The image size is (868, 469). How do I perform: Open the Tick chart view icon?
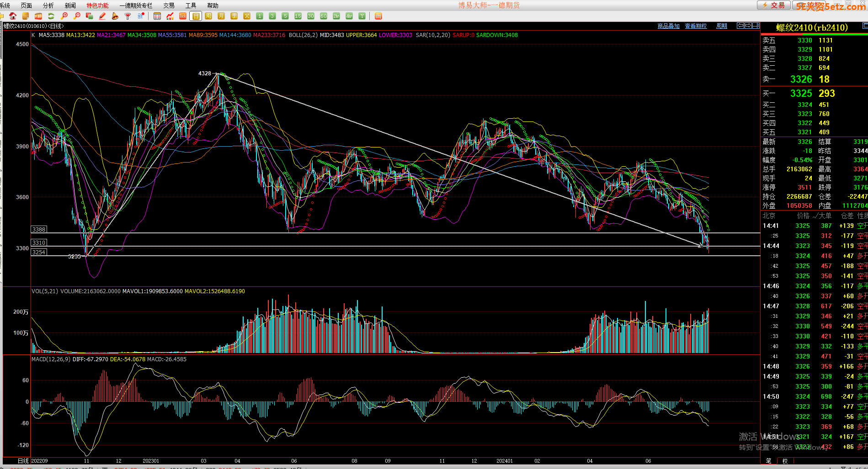point(183,16)
